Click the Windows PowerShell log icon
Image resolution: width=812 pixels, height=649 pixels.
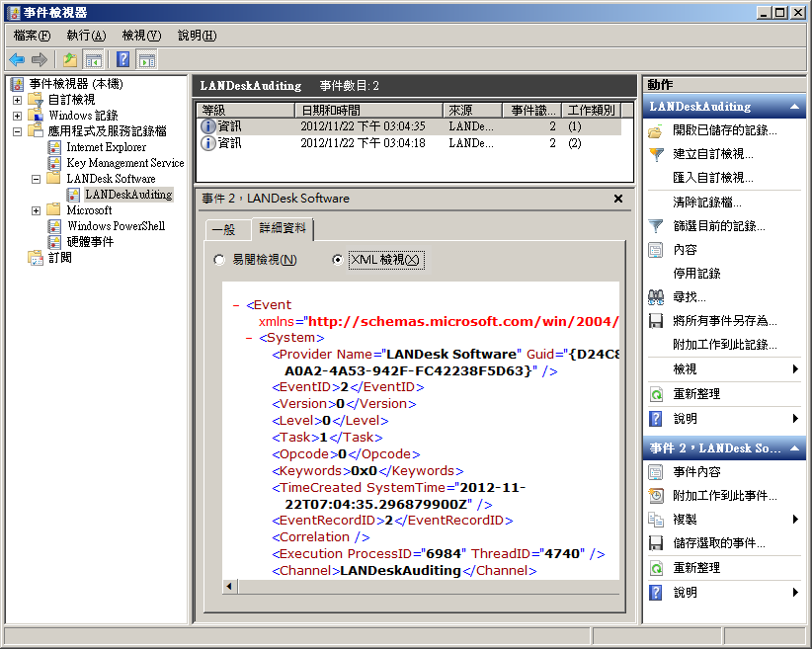point(54,226)
